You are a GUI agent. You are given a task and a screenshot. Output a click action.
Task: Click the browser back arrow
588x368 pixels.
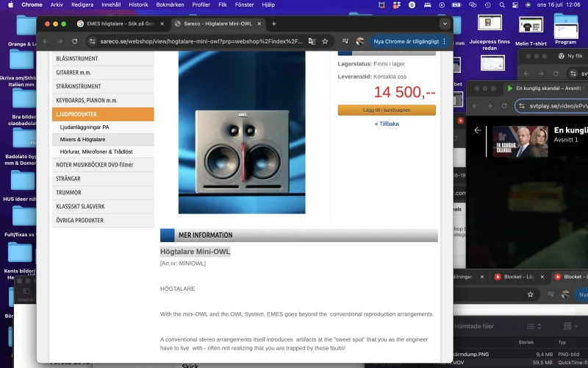46,41
